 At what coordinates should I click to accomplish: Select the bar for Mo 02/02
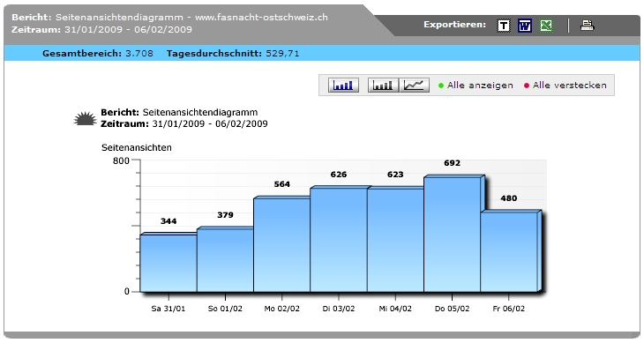click(x=281, y=244)
